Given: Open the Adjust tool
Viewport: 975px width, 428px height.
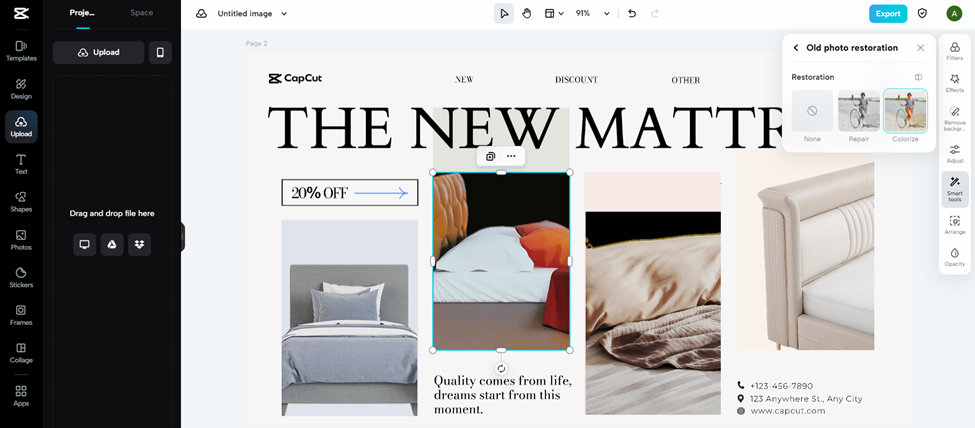Looking at the screenshot, I should (954, 154).
